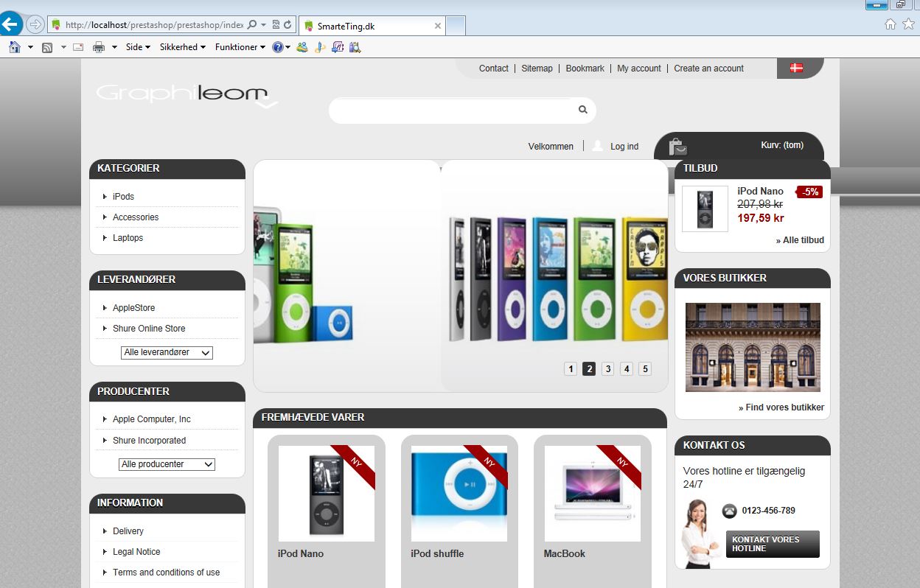Switch to slide 3 in slider
The height and width of the screenshot is (588, 920).
click(607, 369)
